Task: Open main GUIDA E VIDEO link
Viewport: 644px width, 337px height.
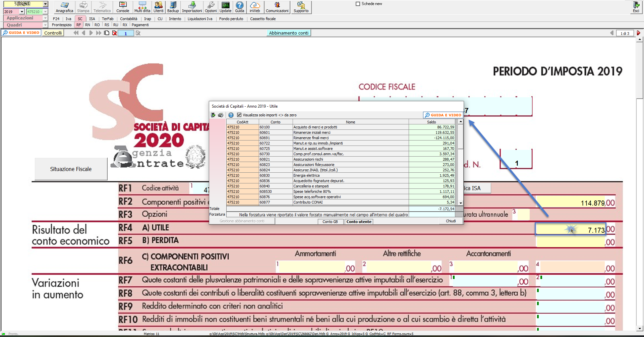Action: [x=21, y=33]
